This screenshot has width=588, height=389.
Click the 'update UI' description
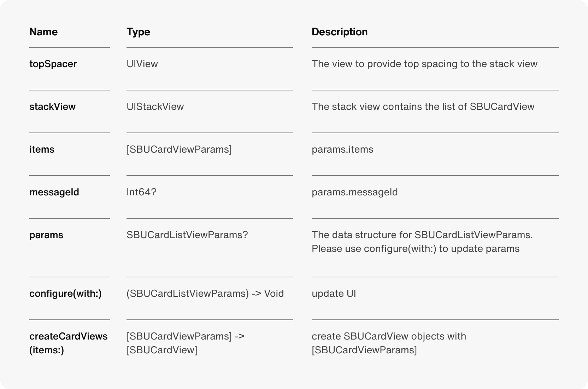(x=334, y=294)
